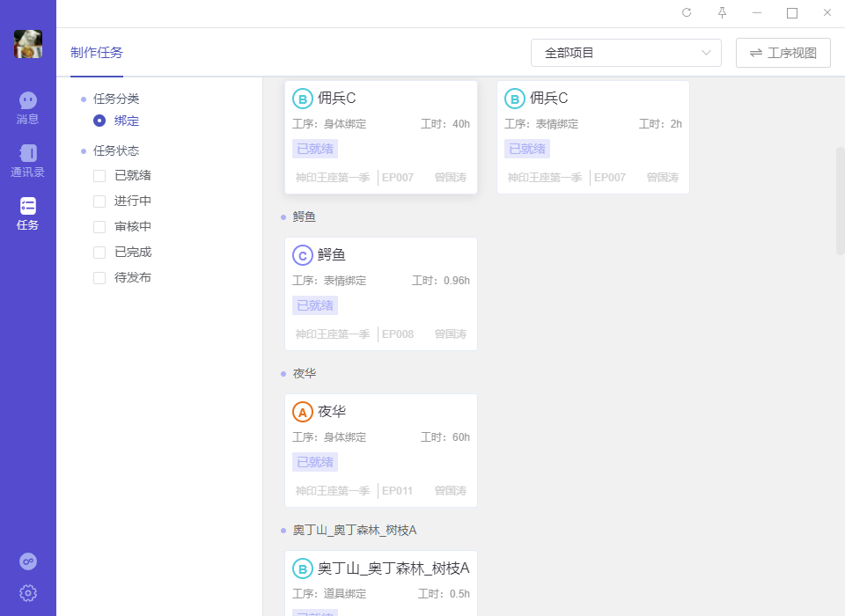The height and width of the screenshot is (616, 845).
Task: Click the orange A badge on 夜华 card
Action: (x=303, y=412)
